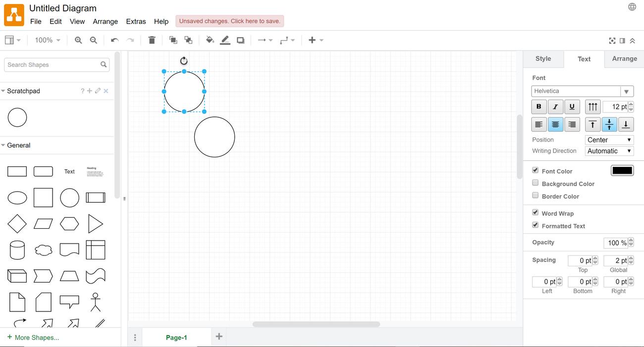Open the Extras menu

click(136, 21)
